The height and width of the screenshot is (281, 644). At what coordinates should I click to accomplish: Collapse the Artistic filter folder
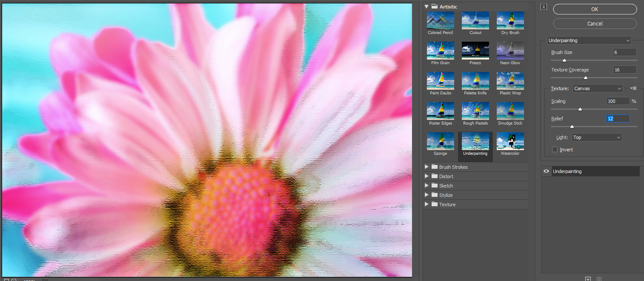(x=426, y=6)
